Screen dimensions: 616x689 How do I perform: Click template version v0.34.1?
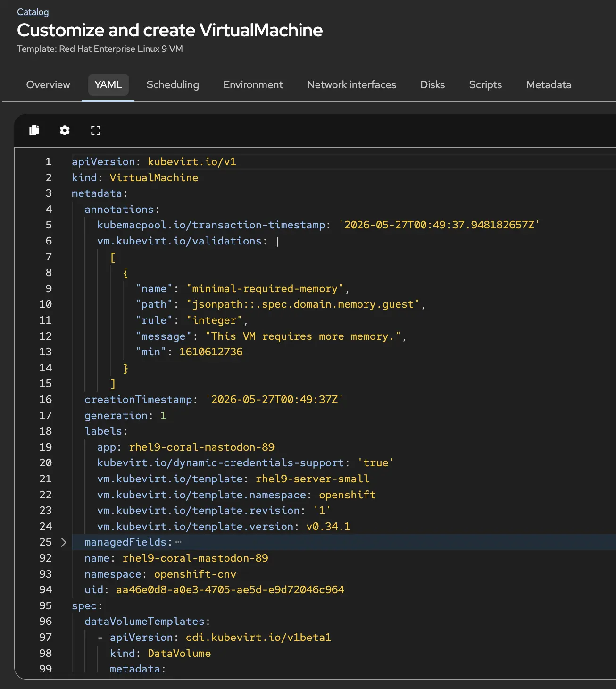click(328, 527)
